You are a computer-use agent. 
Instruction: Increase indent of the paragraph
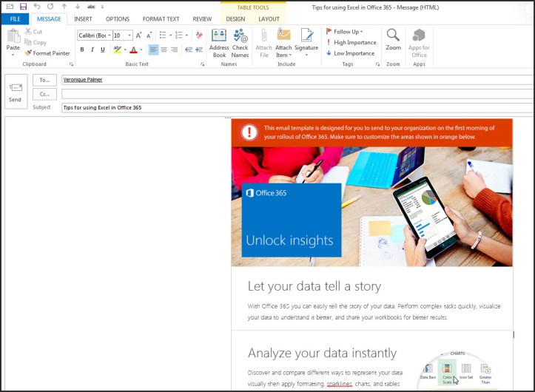point(199,50)
